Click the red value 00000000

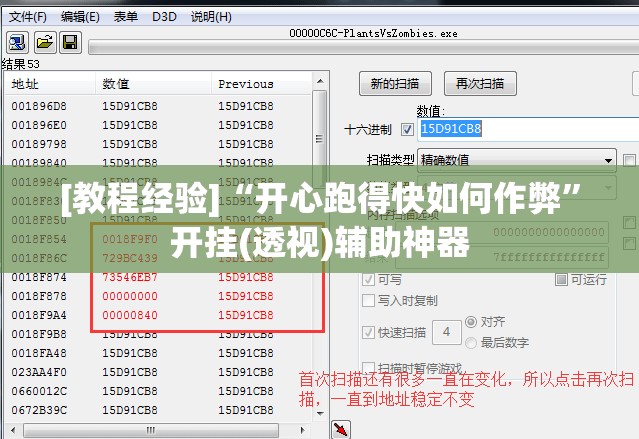pyautogui.click(x=130, y=296)
